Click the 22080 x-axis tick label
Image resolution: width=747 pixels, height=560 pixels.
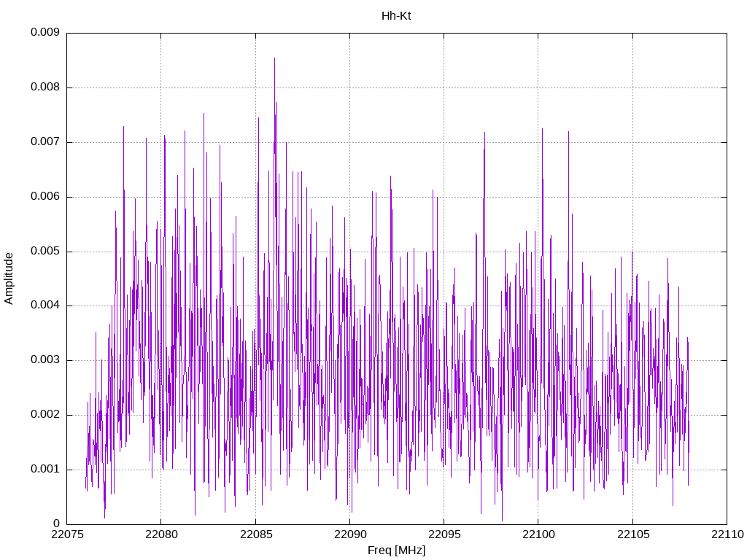161,534
